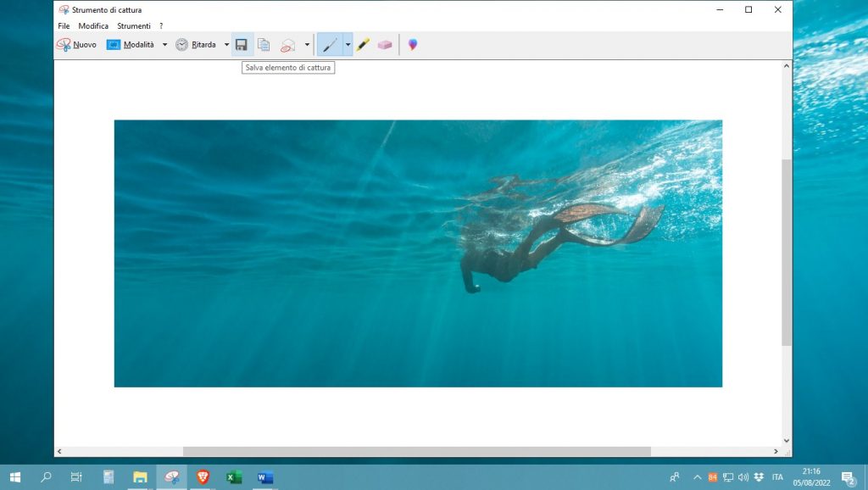
Task: Select the yellow Highlighter tool
Action: [x=363, y=45]
